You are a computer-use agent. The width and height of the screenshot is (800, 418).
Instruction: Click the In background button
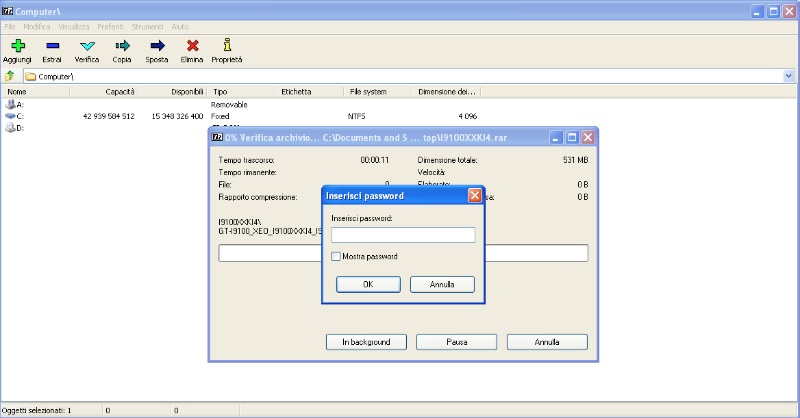tap(365, 342)
